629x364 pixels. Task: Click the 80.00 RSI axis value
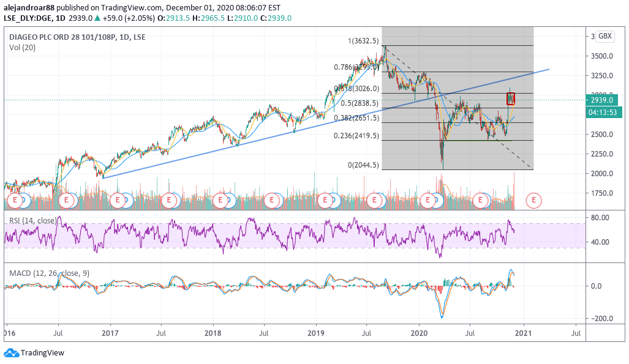pos(600,218)
